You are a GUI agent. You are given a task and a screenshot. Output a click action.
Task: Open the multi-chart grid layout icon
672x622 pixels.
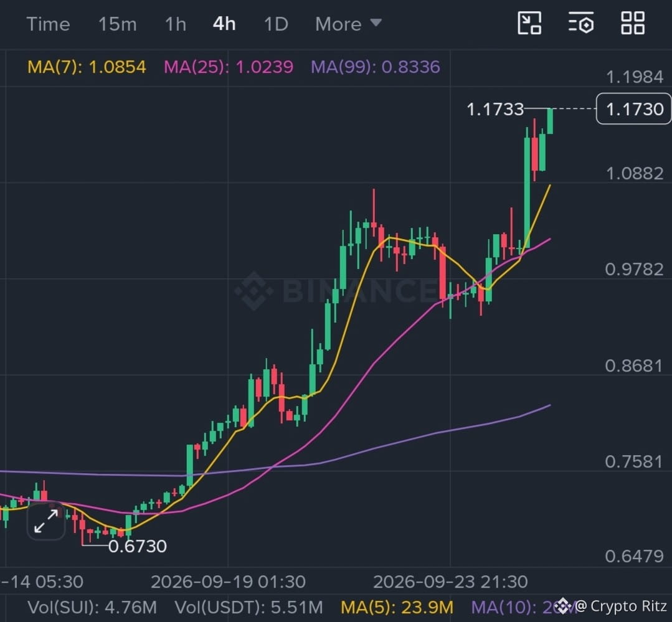pyautogui.click(x=633, y=23)
